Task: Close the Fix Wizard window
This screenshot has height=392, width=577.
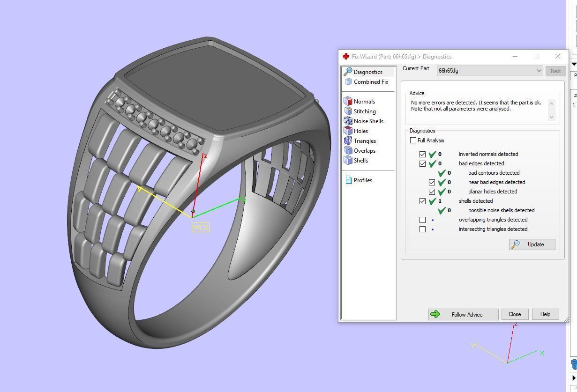Action: 557,56
